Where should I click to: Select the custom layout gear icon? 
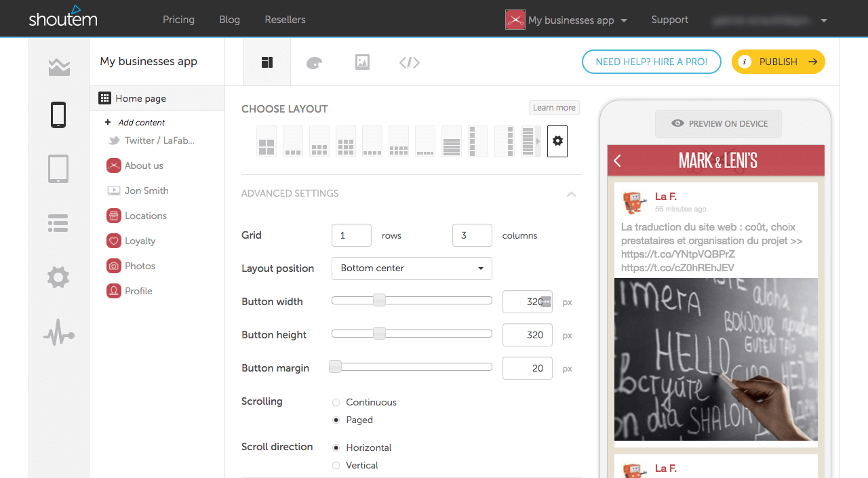557,141
